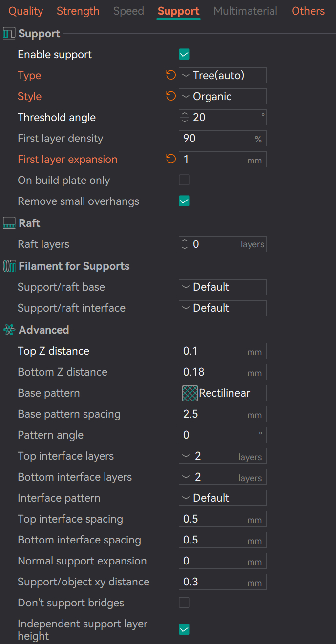Switch to the Quality tab
Screen dimensions: 336x644
(x=26, y=11)
